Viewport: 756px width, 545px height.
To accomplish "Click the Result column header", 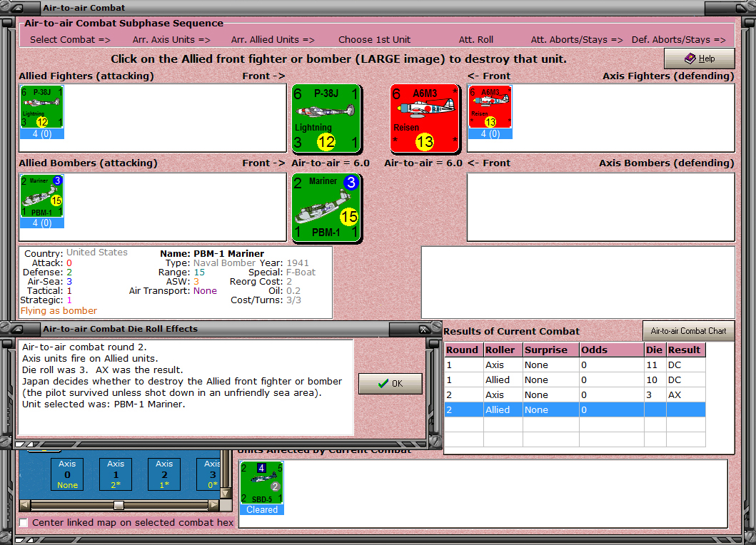I will pos(686,350).
